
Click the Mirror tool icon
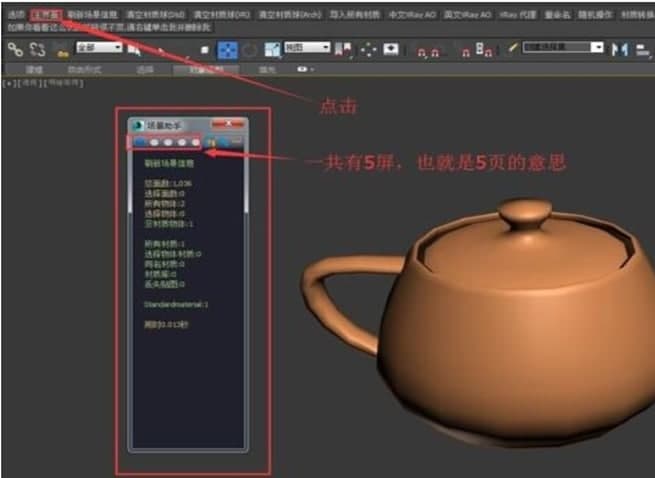(619, 49)
